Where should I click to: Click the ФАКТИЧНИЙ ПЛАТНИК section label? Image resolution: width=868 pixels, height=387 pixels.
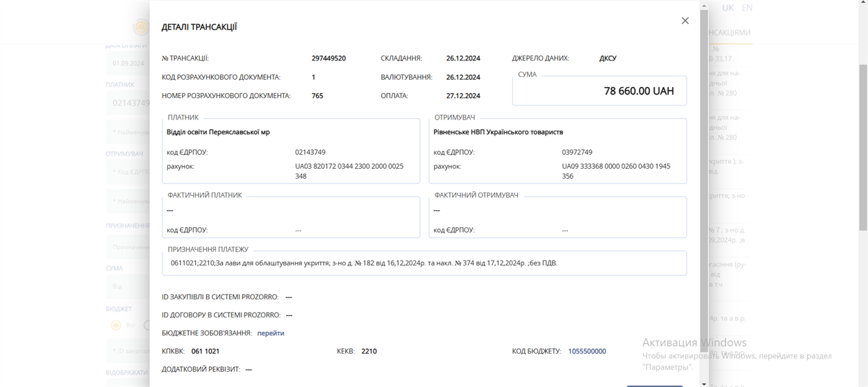[x=205, y=195]
